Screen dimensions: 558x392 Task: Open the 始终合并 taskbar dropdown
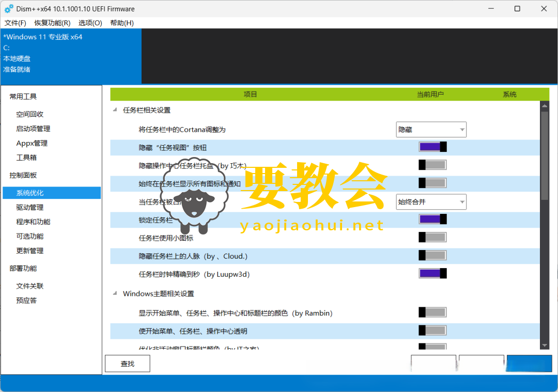tap(431, 202)
